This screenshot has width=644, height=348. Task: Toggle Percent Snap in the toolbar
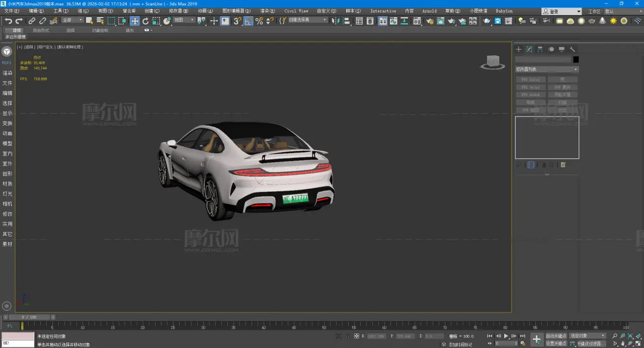259,21
